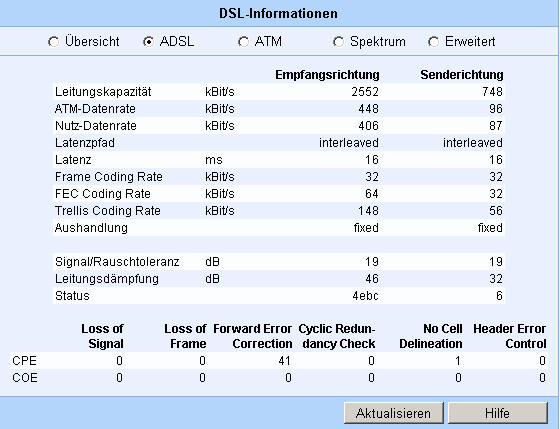The width and height of the screenshot is (560, 429).
Task: Click the Erweitert label text
Action: click(470, 41)
